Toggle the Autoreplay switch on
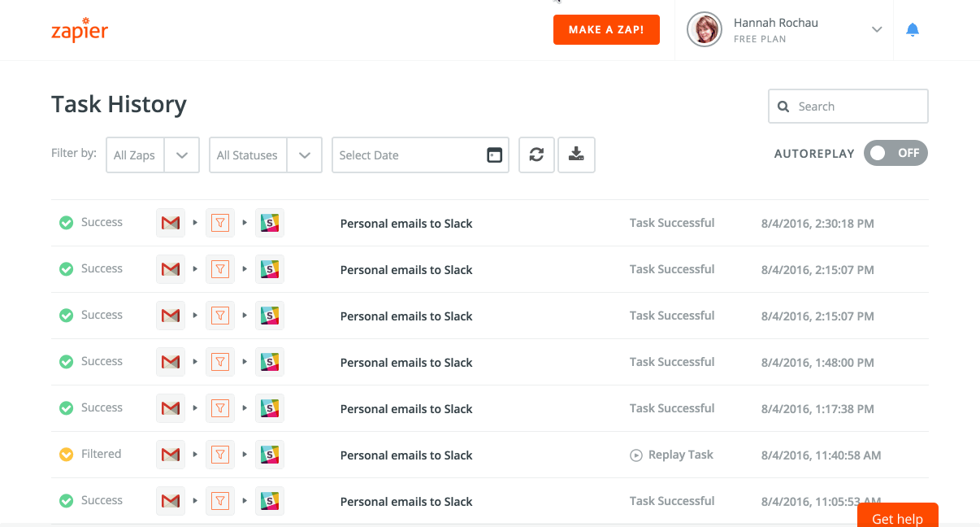Viewport: 980px width, 527px height. (895, 153)
